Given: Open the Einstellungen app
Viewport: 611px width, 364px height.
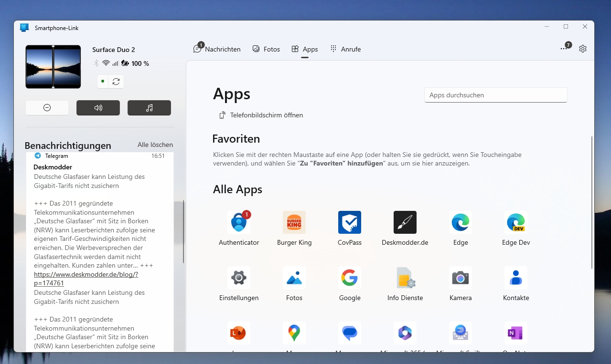Looking at the screenshot, I should (x=239, y=278).
